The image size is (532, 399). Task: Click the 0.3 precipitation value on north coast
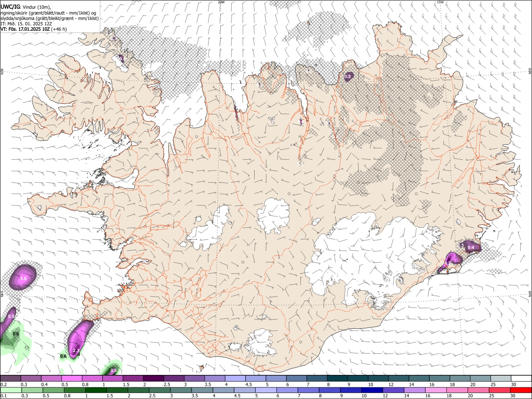[x=348, y=76]
